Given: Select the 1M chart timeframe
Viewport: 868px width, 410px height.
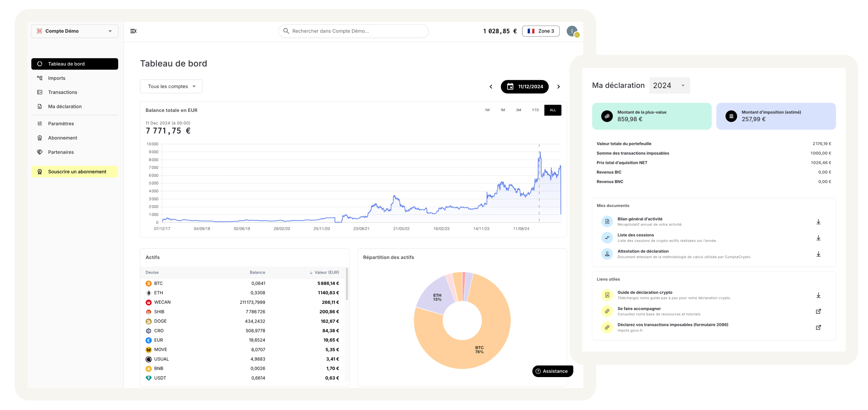Looking at the screenshot, I should click(x=503, y=110).
